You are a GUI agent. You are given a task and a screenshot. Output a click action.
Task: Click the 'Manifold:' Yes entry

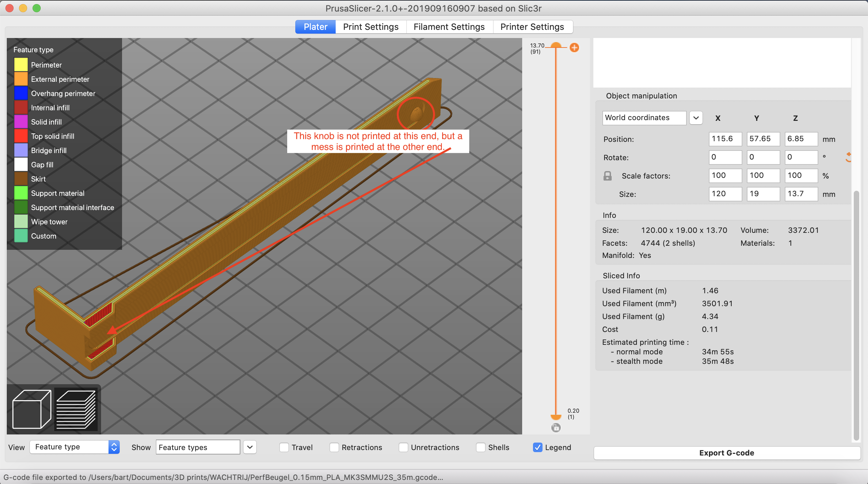pyautogui.click(x=627, y=255)
